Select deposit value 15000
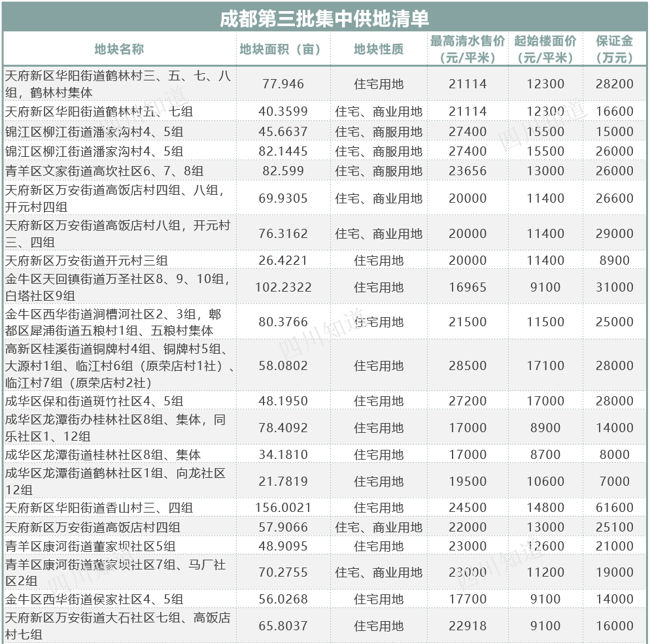This screenshot has width=650, height=644. click(614, 131)
